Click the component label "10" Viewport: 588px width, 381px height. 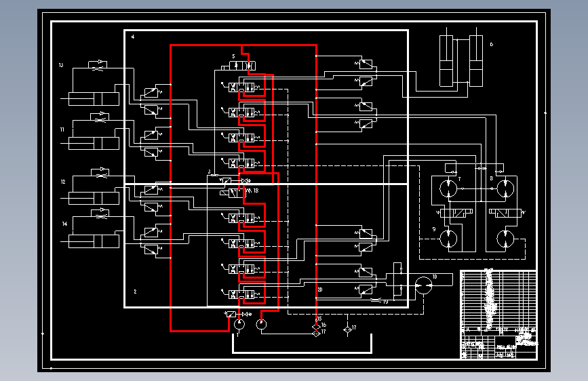pos(435,277)
